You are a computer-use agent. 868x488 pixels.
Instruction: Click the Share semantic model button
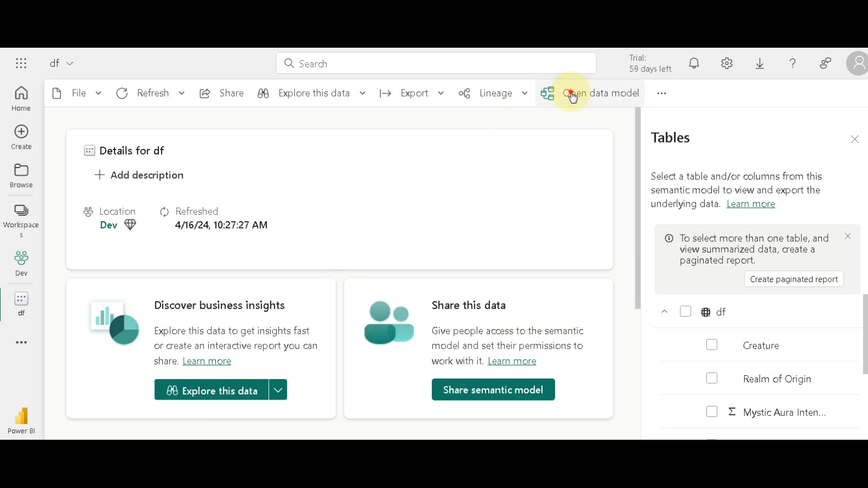click(493, 389)
